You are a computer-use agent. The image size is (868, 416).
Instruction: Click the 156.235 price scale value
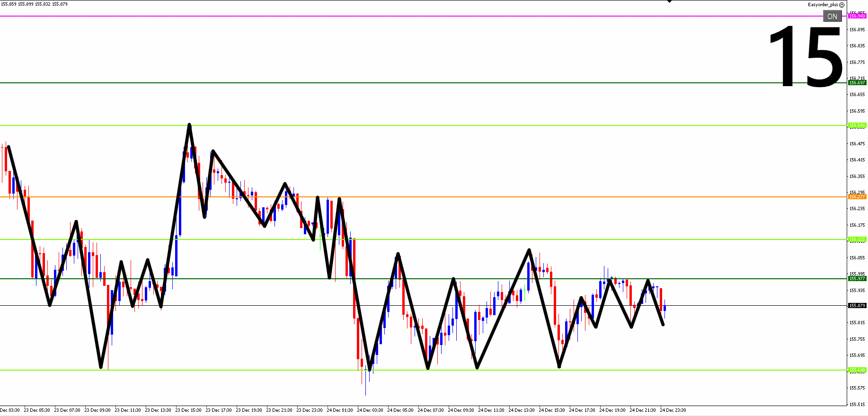857,209
